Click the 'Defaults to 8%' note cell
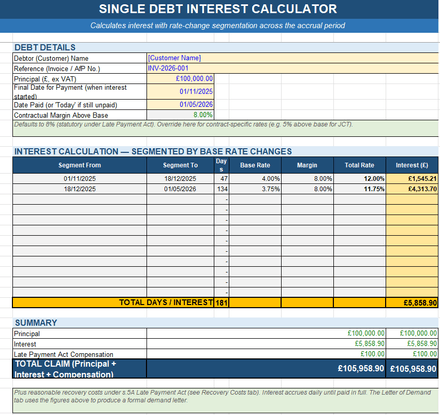440x415 pixels. click(226, 129)
